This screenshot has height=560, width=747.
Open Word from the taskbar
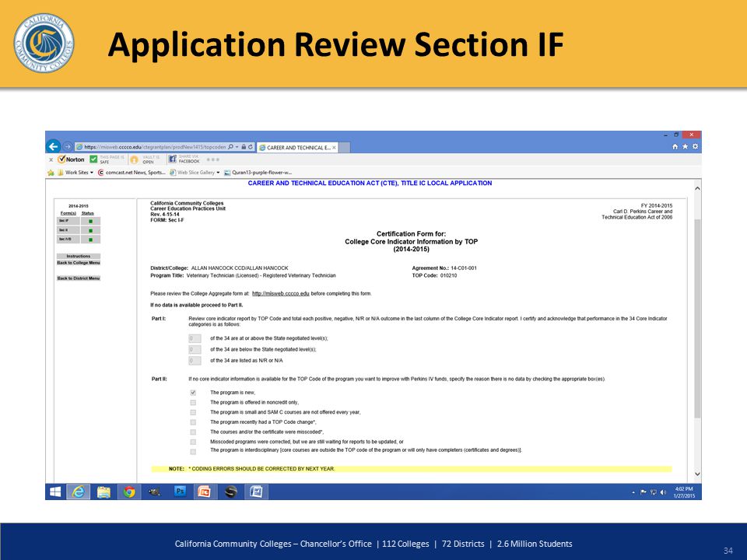pos(256,492)
